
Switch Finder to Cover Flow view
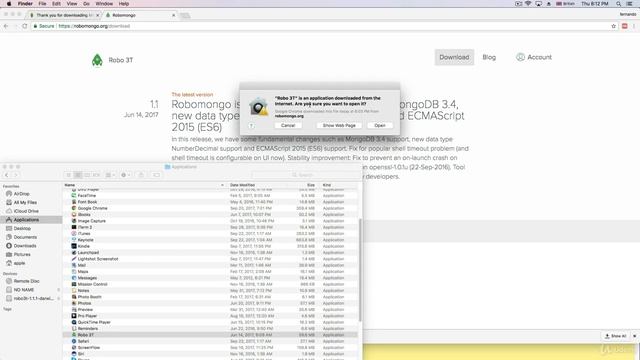[x=96, y=175]
